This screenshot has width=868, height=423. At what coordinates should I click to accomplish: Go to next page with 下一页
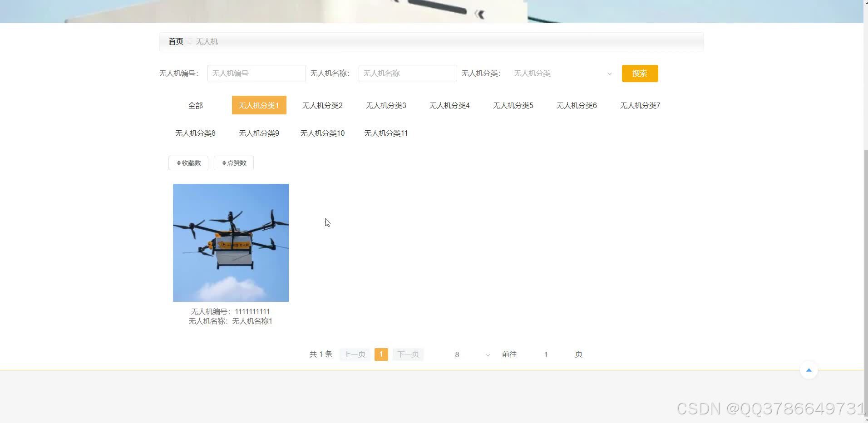(408, 354)
